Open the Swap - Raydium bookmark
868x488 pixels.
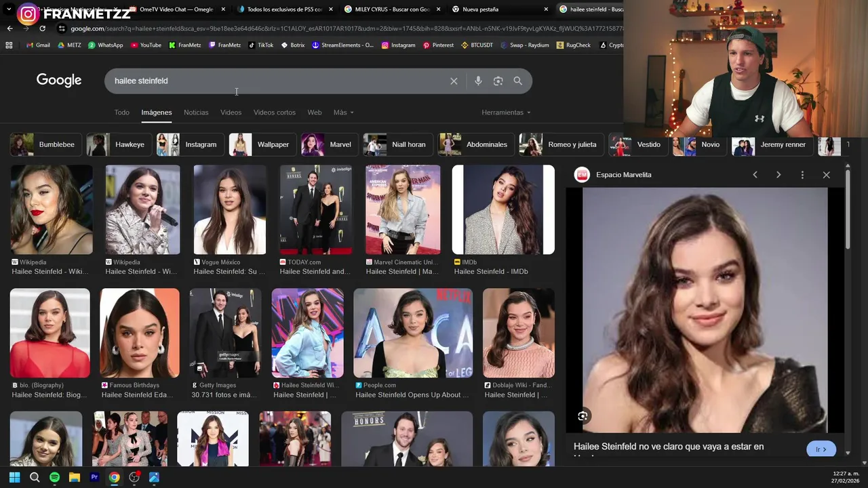525,45
